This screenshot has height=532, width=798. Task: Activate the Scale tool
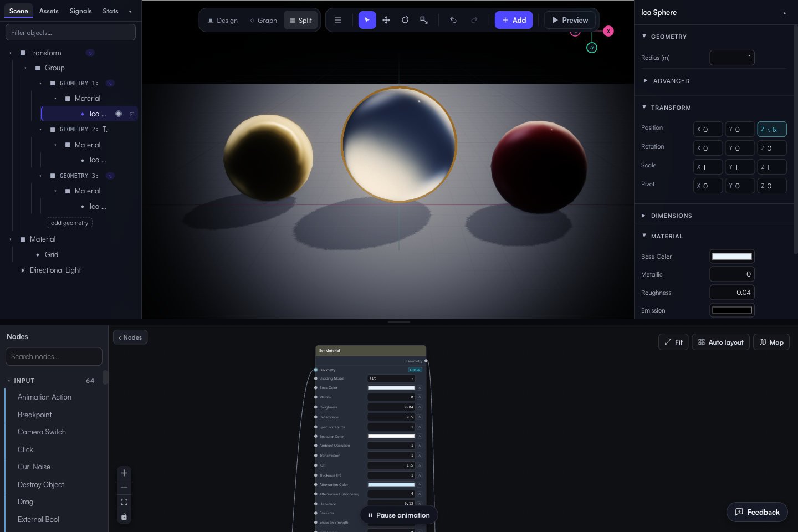[x=424, y=20]
